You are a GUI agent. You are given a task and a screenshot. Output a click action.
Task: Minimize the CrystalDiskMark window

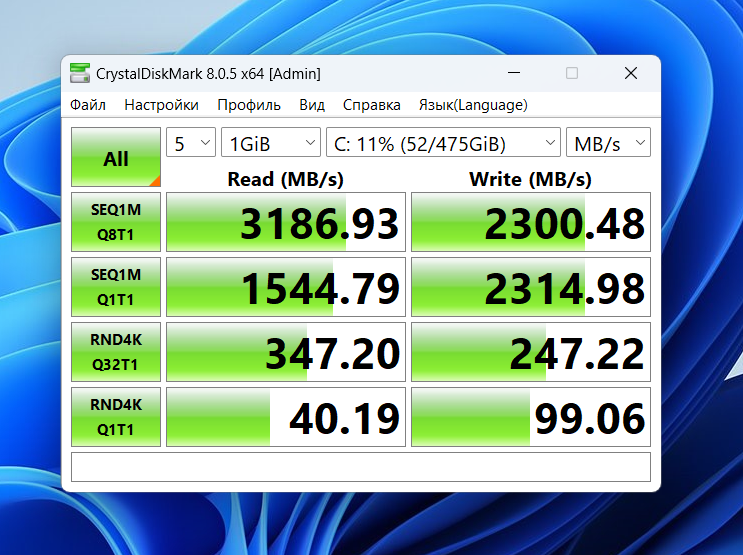[x=514, y=73]
